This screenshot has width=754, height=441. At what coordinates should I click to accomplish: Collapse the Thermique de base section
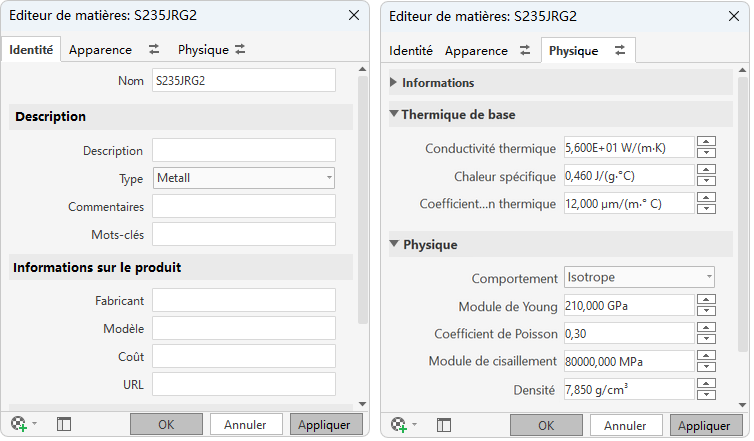[394, 114]
